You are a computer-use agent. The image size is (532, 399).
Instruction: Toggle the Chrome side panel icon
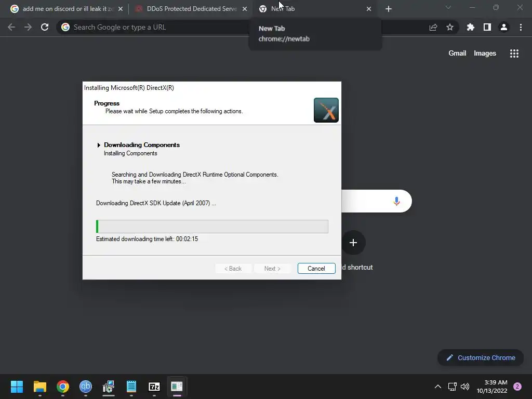[x=487, y=27]
